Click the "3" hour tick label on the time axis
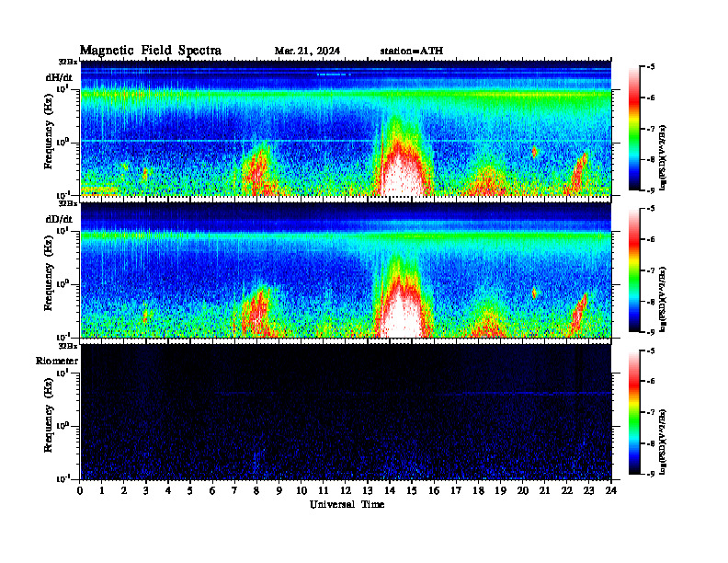This screenshot has width=728, height=563. (x=146, y=491)
